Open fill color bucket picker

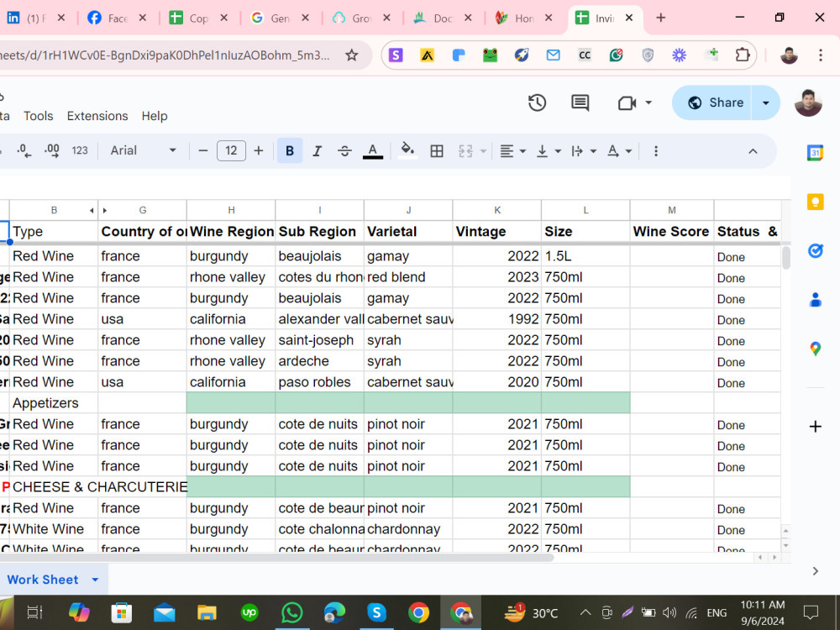[x=407, y=150]
